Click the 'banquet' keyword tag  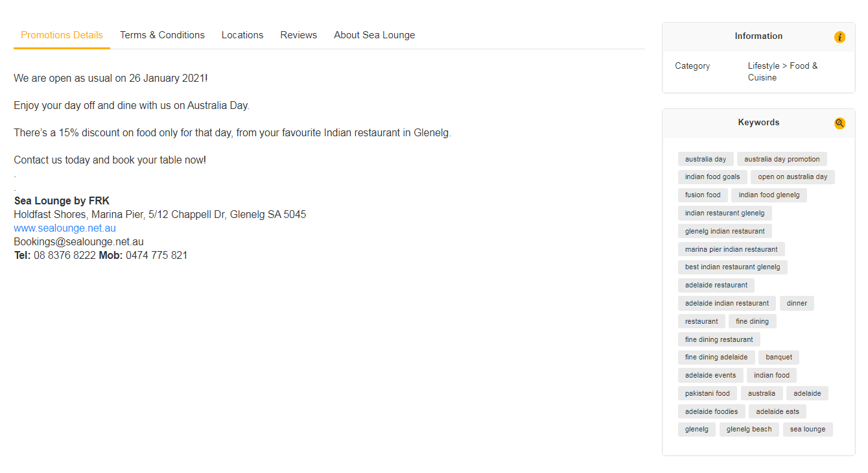(779, 357)
